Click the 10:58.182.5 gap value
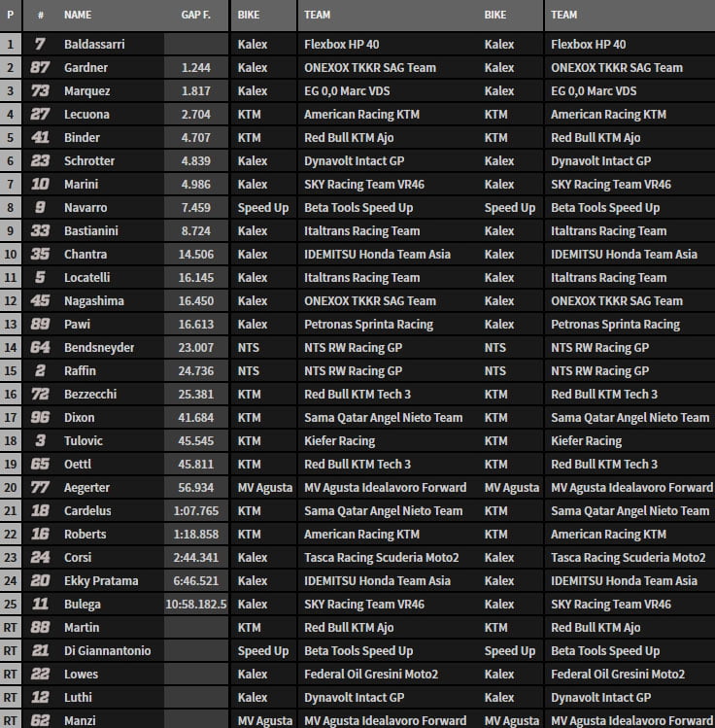 pos(195,605)
